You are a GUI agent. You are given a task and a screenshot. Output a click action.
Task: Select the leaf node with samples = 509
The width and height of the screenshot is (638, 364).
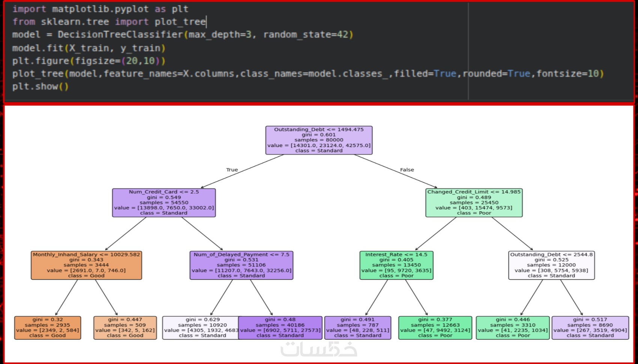point(125,328)
